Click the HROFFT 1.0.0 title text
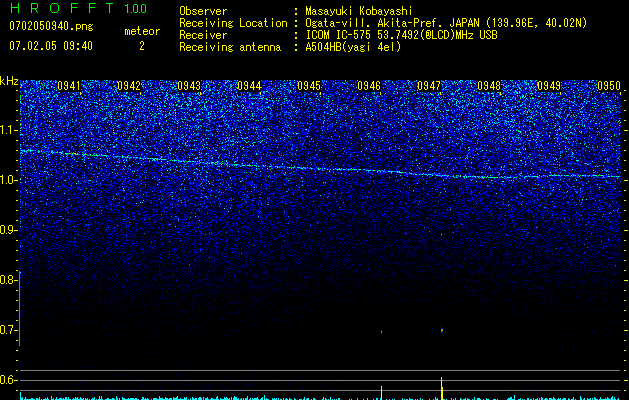This screenshot has width=629, height=400. coord(78,8)
